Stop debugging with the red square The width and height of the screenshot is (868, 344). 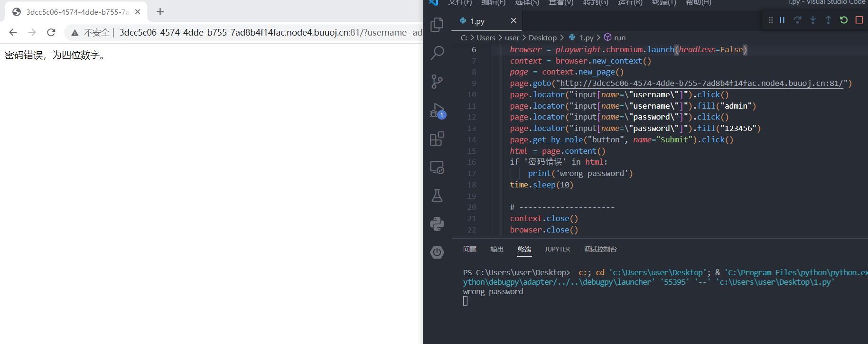(859, 20)
